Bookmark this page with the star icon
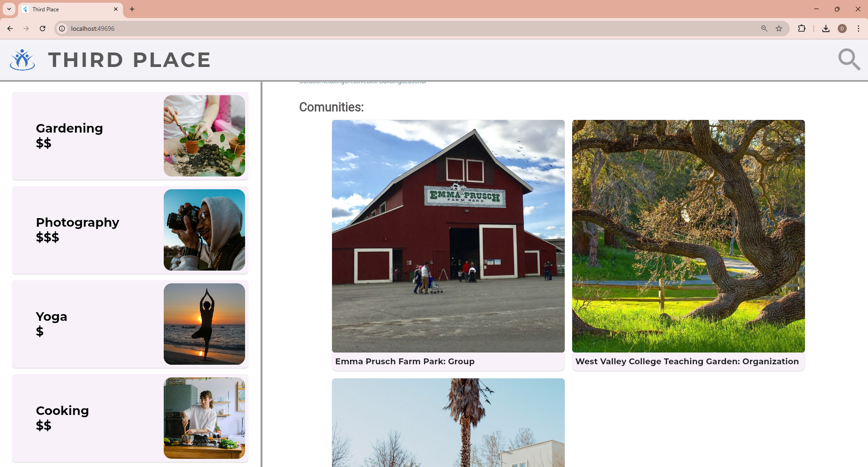 [x=779, y=29]
